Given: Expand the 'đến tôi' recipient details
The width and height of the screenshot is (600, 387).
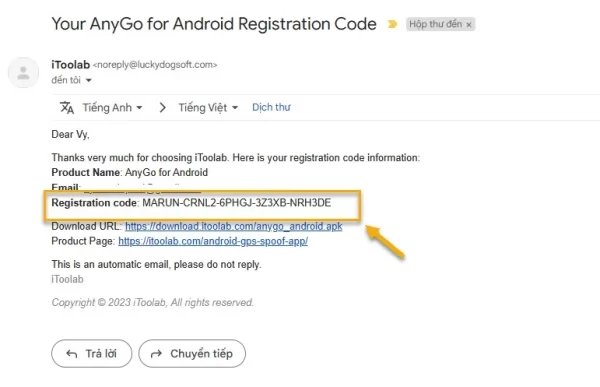Looking at the screenshot, I should pos(88,80).
